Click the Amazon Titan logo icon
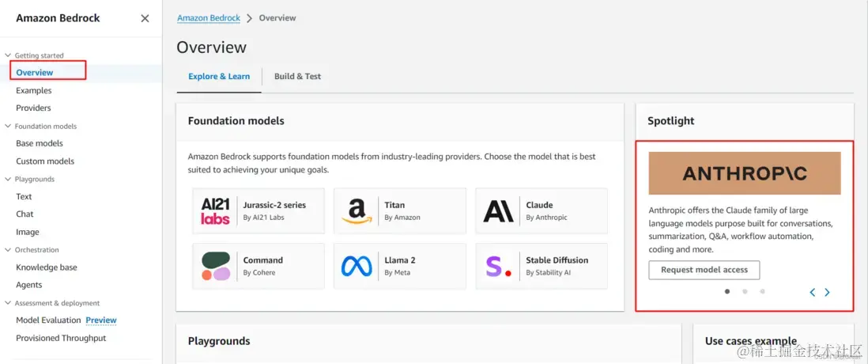Viewport: 868px width, 364px height. [357, 210]
